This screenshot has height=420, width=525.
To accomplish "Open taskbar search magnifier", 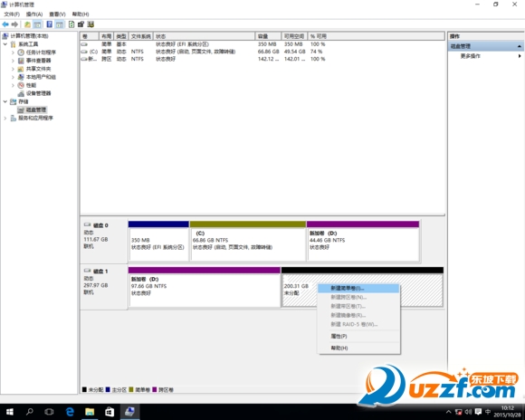I will click(30, 412).
